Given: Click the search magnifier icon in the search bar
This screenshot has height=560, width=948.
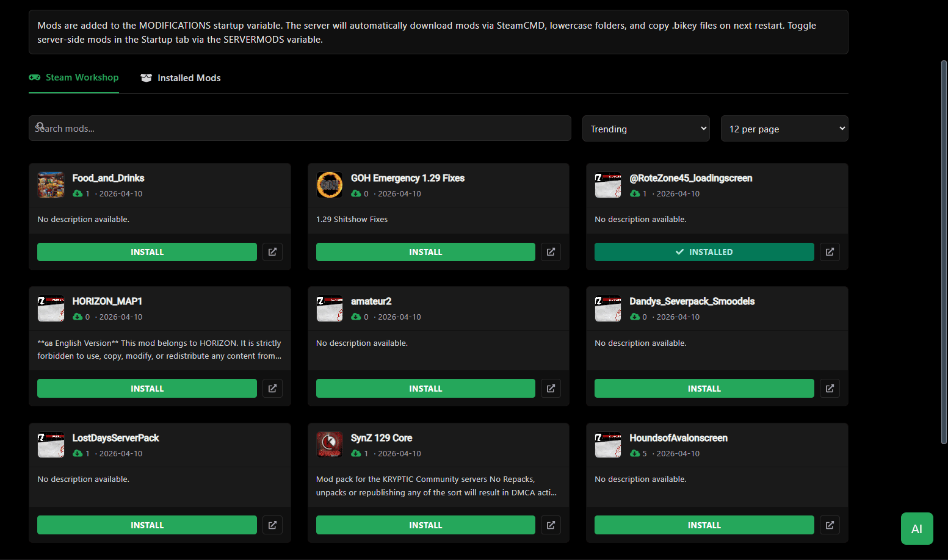Looking at the screenshot, I should pos(40,126).
